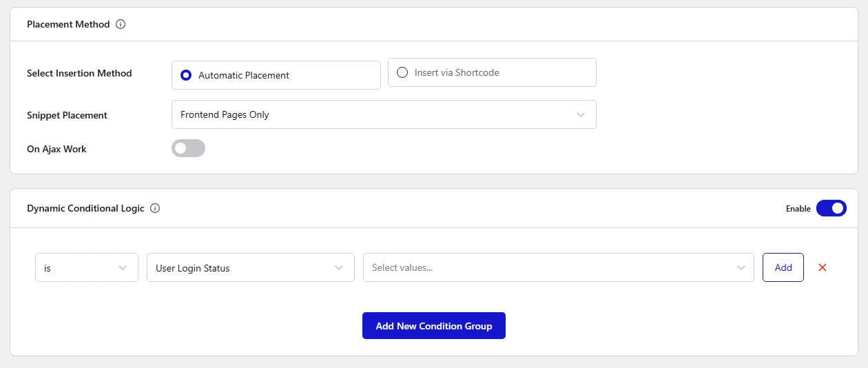The image size is (868, 368).
Task: Disable the Dynamic Conditional Logic Enable switch
Action: click(831, 208)
